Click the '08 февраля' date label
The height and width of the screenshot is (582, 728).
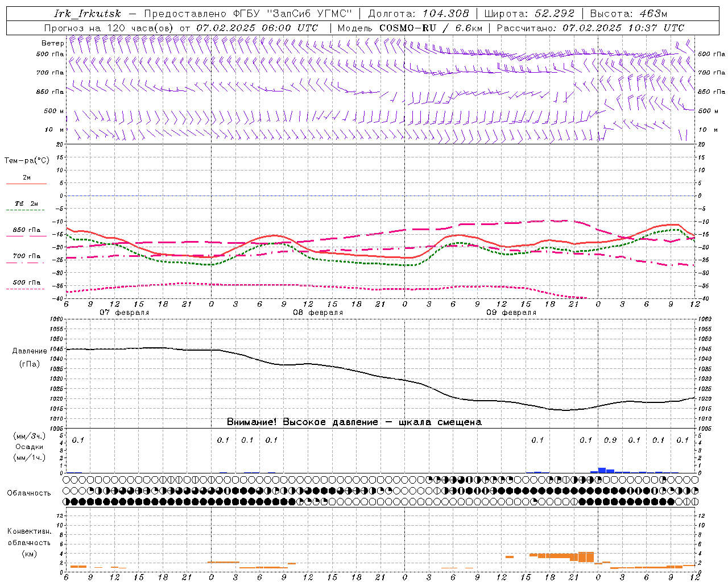(318, 313)
